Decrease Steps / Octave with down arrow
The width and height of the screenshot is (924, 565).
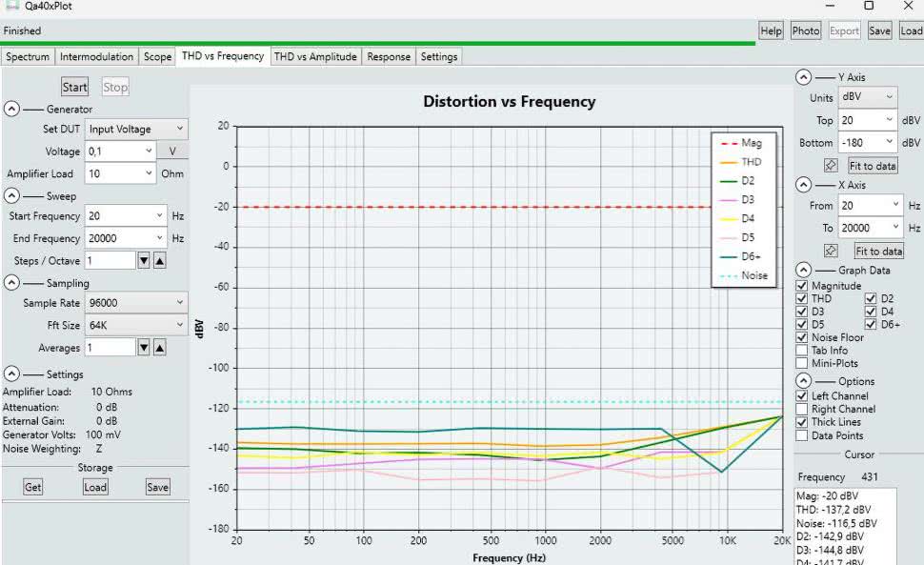tap(144, 261)
